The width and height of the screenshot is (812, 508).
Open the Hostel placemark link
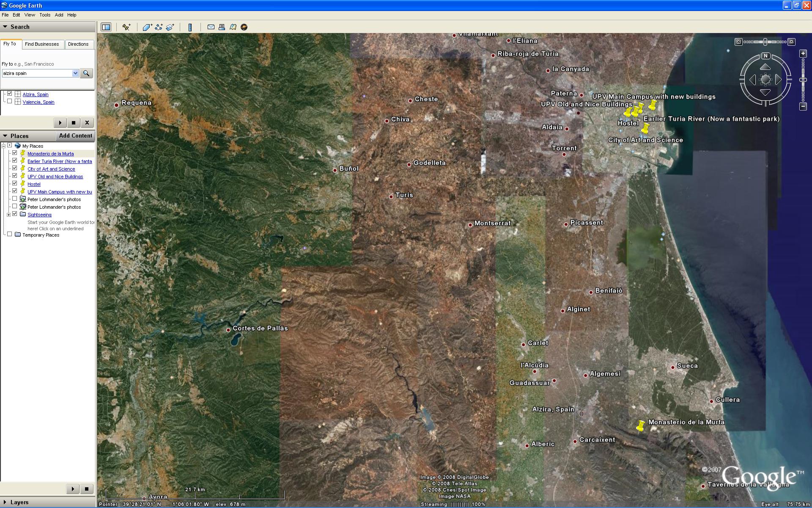(34, 184)
